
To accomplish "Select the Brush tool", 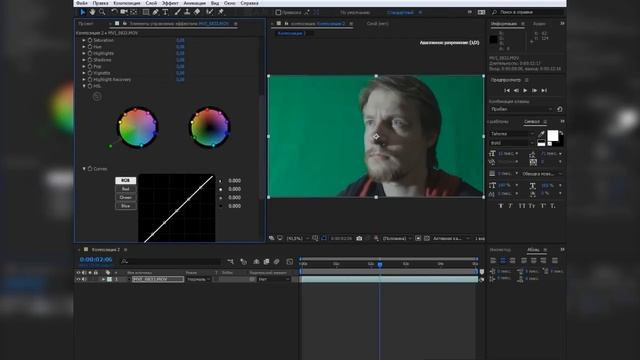I will click(177, 12).
